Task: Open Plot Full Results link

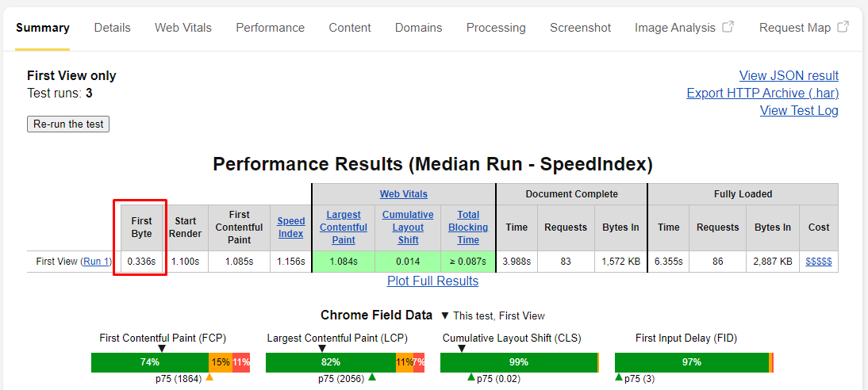Action: (x=432, y=281)
